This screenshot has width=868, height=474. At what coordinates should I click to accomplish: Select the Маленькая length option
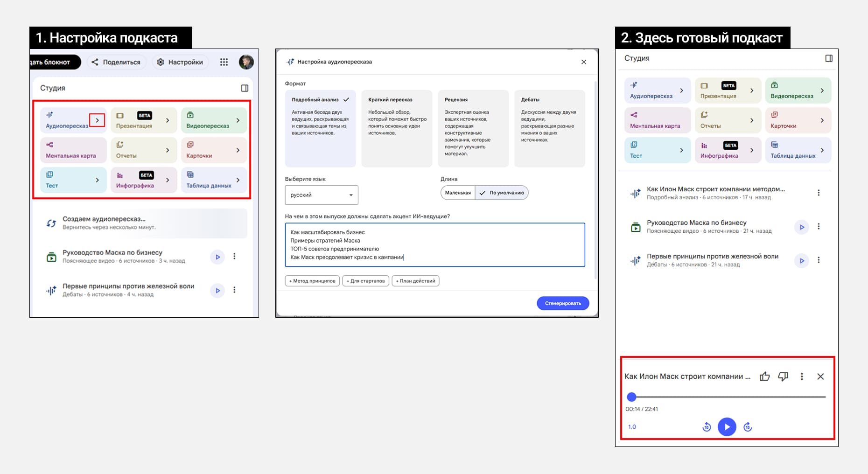pos(457,192)
